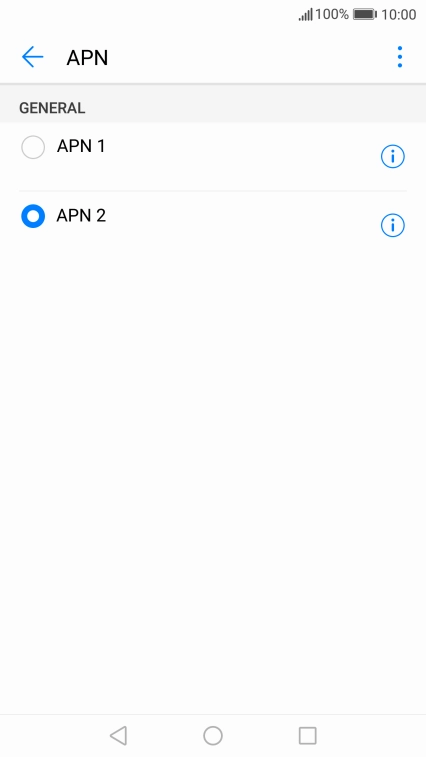
Task: Tap the APN page title
Action: coord(87,57)
